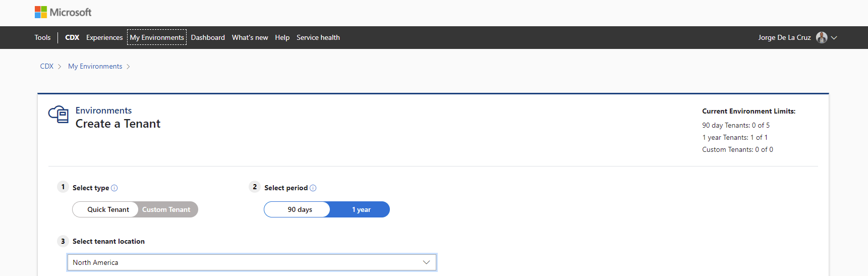Open the Dashboard page

click(208, 37)
